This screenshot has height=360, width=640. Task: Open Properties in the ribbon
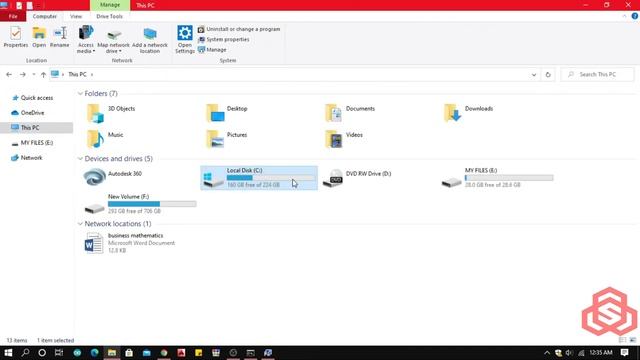point(16,37)
